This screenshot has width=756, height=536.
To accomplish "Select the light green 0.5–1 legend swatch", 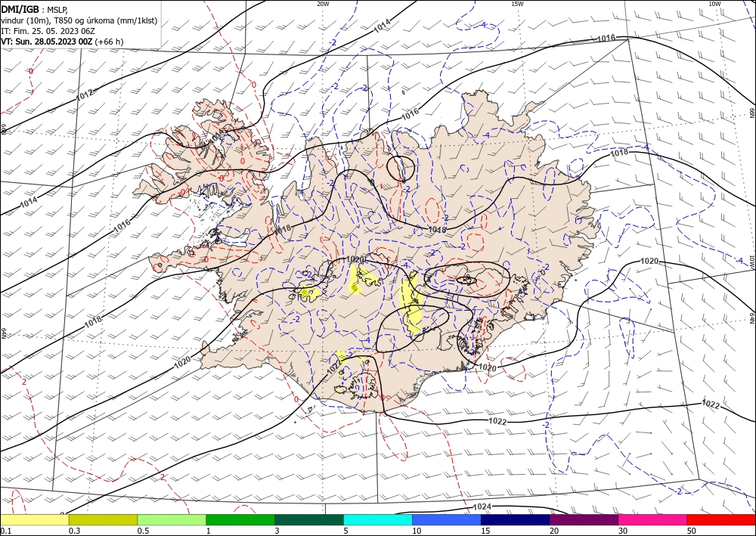I will [x=172, y=519].
